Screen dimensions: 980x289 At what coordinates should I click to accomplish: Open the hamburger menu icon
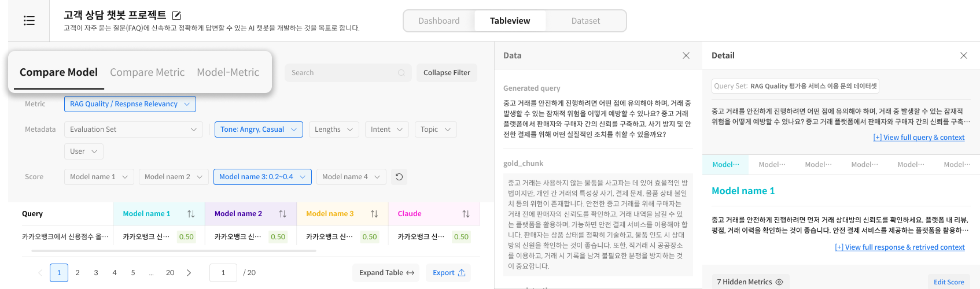[x=29, y=21]
